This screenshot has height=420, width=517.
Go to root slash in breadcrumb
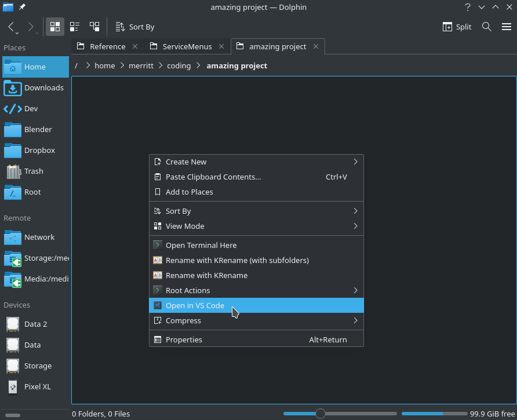(x=76, y=65)
